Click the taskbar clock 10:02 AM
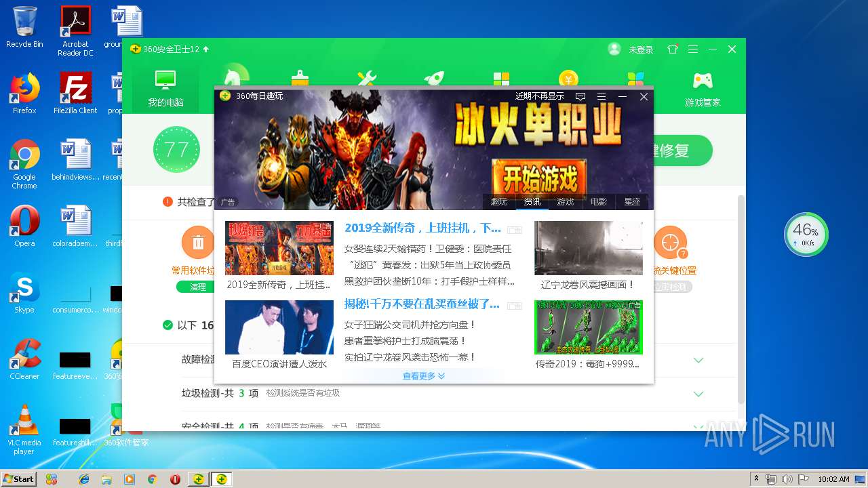The height and width of the screenshot is (488, 868). click(833, 479)
